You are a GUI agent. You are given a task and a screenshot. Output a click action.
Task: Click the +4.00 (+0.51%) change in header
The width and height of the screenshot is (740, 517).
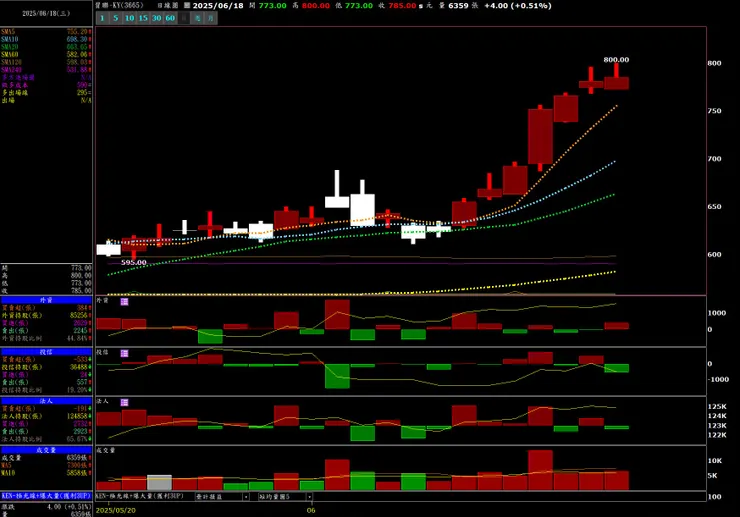click(x=518, y=6)
